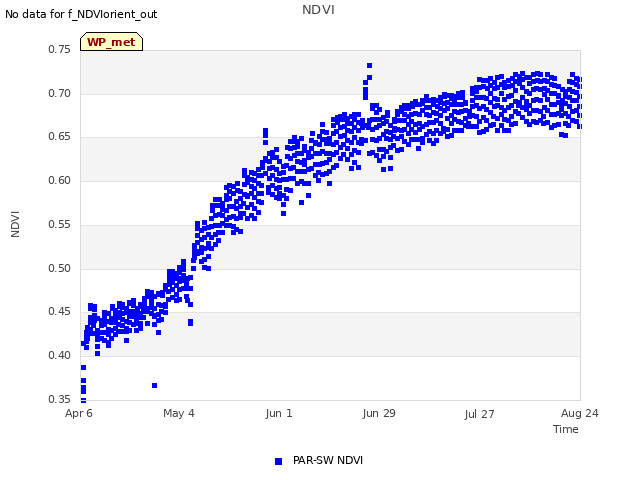Image resolution: width=640 pixels, height=480 pixels.
Task: Click the highest outlier point near Jun 29
Action: (369, 65)
